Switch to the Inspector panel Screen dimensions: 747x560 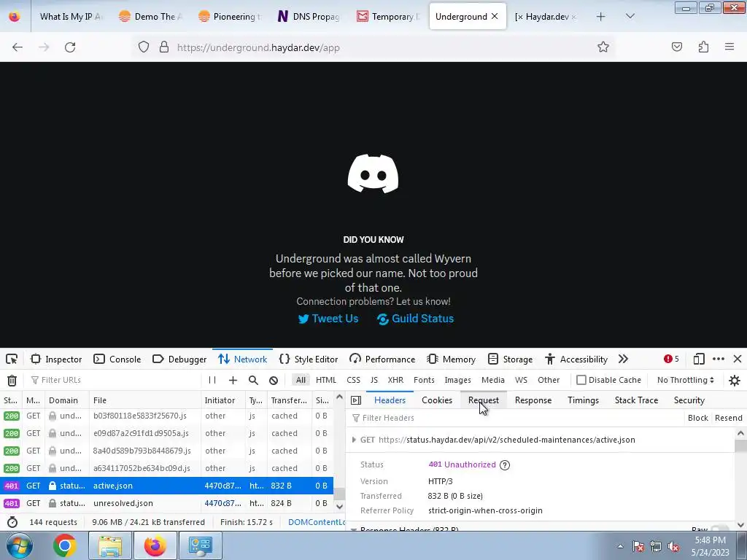click(x=56, y=359)
